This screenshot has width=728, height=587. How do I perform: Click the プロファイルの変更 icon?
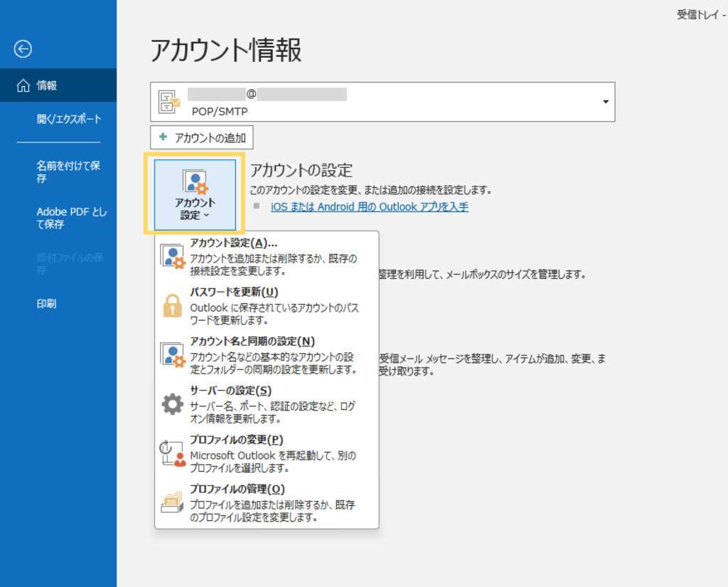click(173, 453)
